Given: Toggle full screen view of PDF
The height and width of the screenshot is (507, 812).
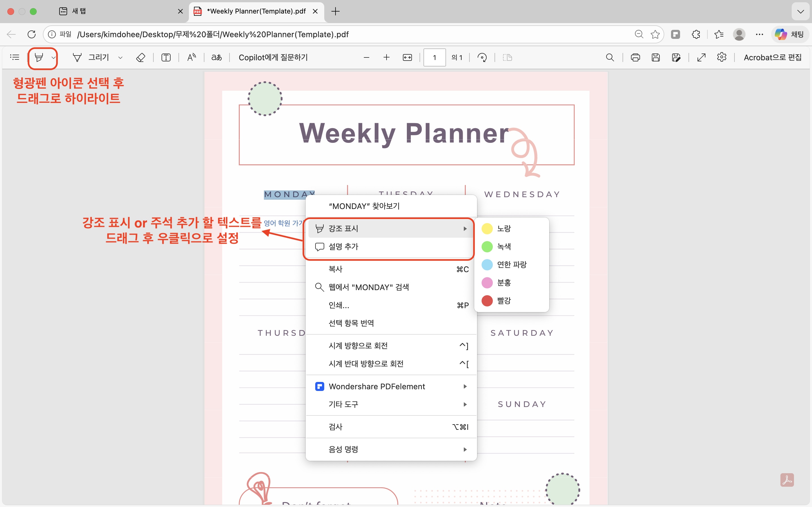Looking at the screenshot, I should click(701, 58).
